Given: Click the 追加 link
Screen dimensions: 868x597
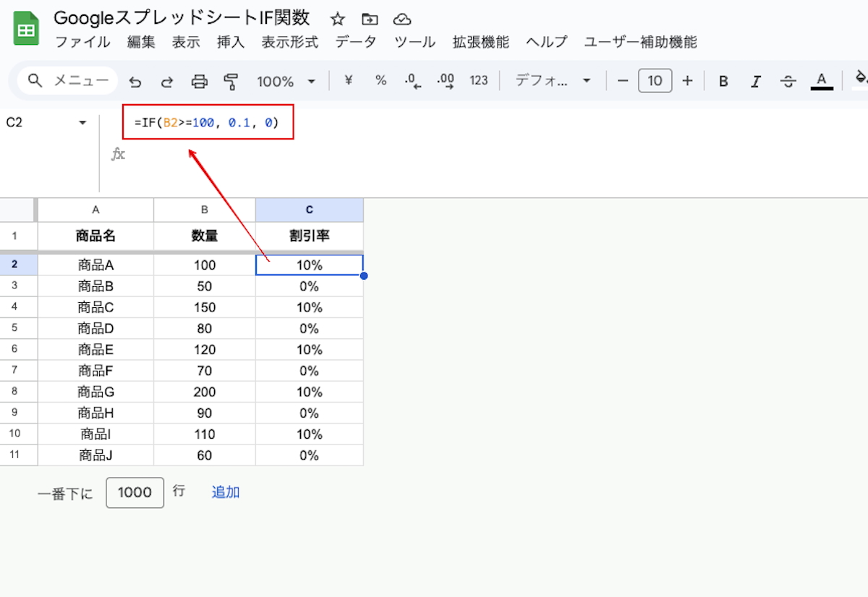Looking at the screenshot, I should pyautogui.click(x=226, y=492).
